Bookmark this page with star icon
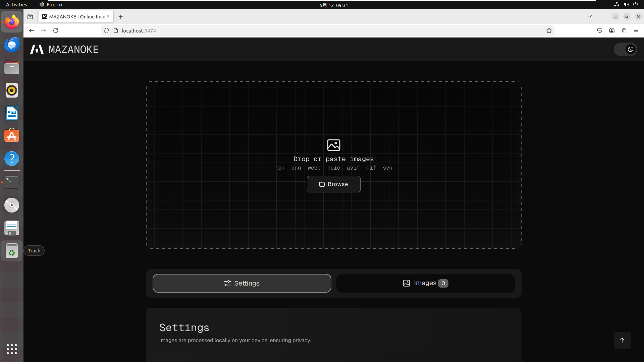644x362 pixels. tap(549, 31)
